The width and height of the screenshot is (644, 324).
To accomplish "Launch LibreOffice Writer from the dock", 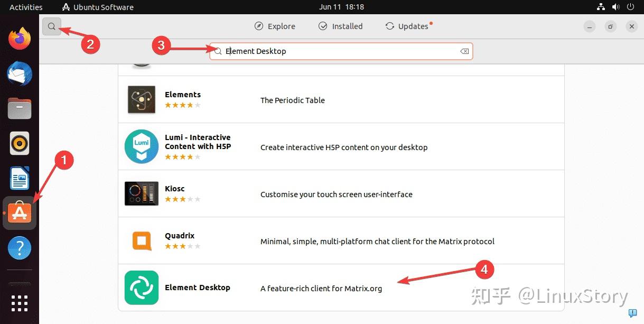I will [20, 178].
